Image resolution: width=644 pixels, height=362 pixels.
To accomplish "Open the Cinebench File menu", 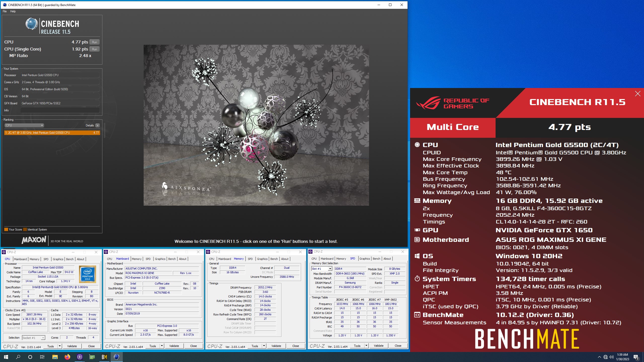I will tap(5, 11).
